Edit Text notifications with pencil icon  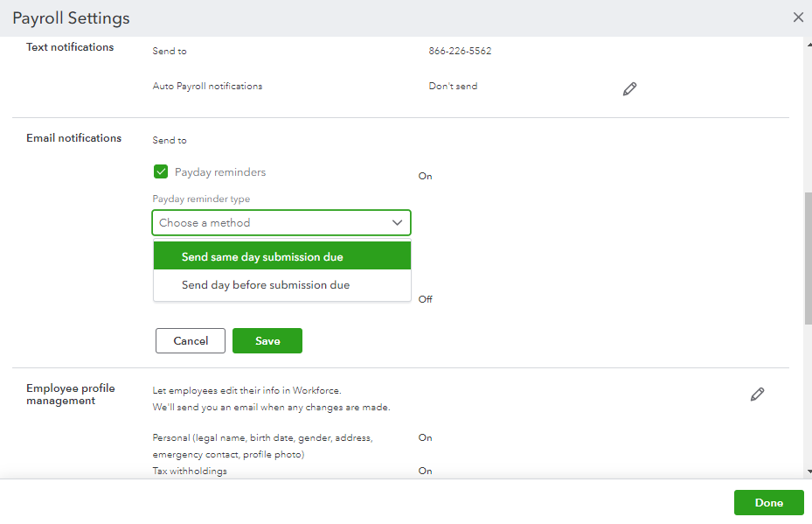coord(629,88)
